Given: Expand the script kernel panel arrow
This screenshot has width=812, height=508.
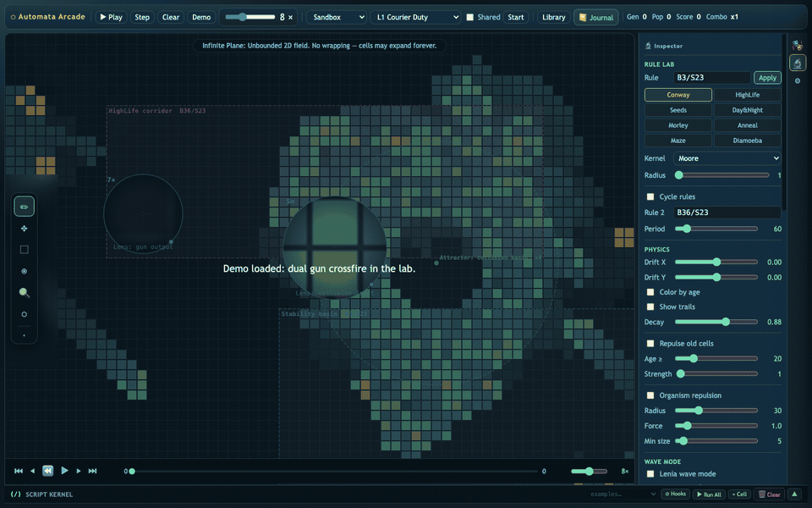Looking at the screenshot, I should (x=794, y=494).
